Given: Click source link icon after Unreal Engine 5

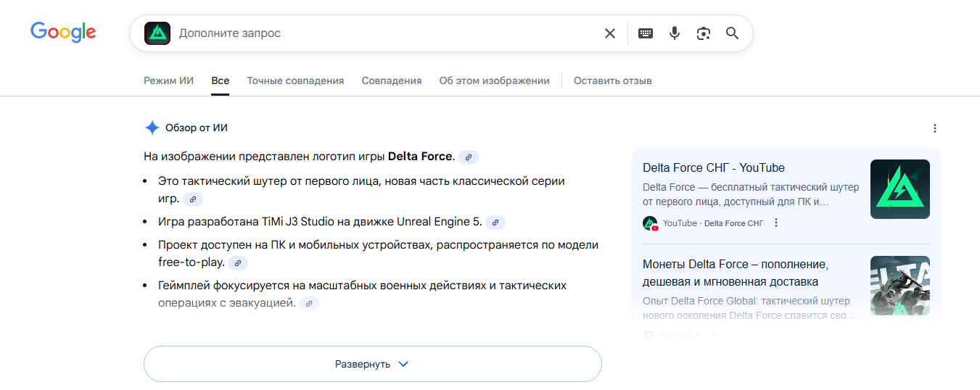Looking at the screenshot, I should (x=495, y=223).
